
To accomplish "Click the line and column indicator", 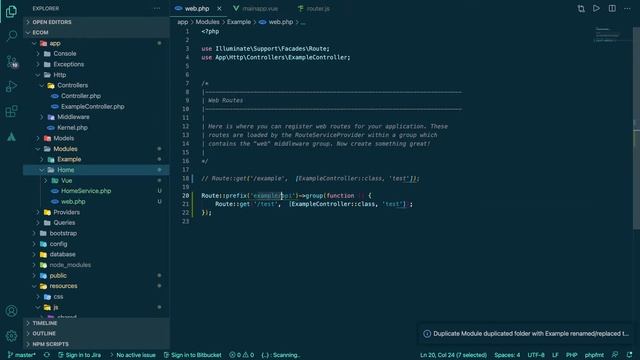I will (453, 355).
